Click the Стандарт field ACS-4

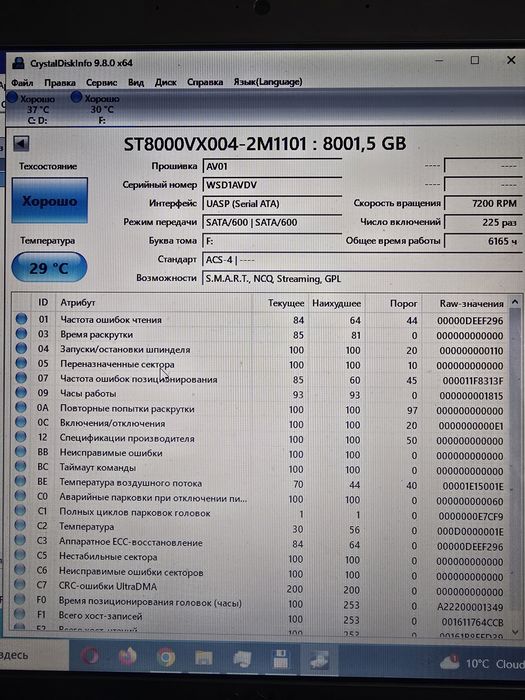tap(362, 260)
